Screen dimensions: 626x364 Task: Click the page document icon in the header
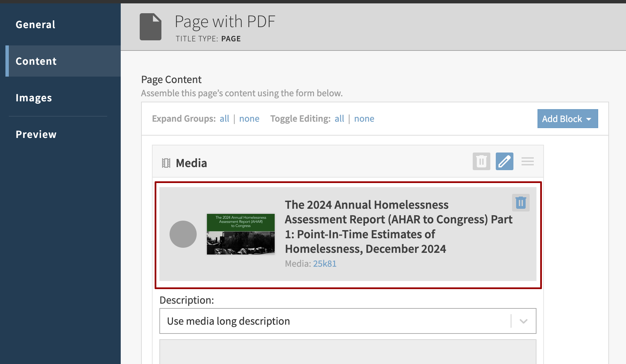151,27
